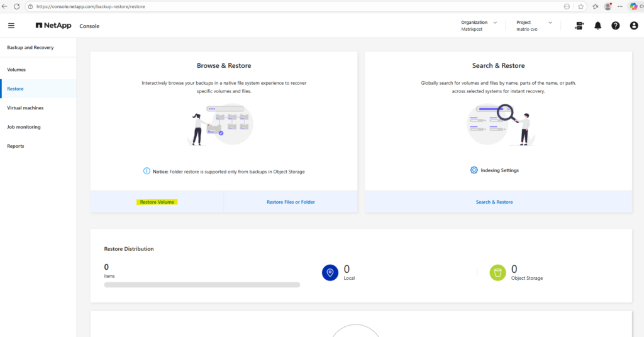Image resolution: width=644 pixels, height=337 pixels.
Task: Open the user account profile icon
Action: point(634,26)
